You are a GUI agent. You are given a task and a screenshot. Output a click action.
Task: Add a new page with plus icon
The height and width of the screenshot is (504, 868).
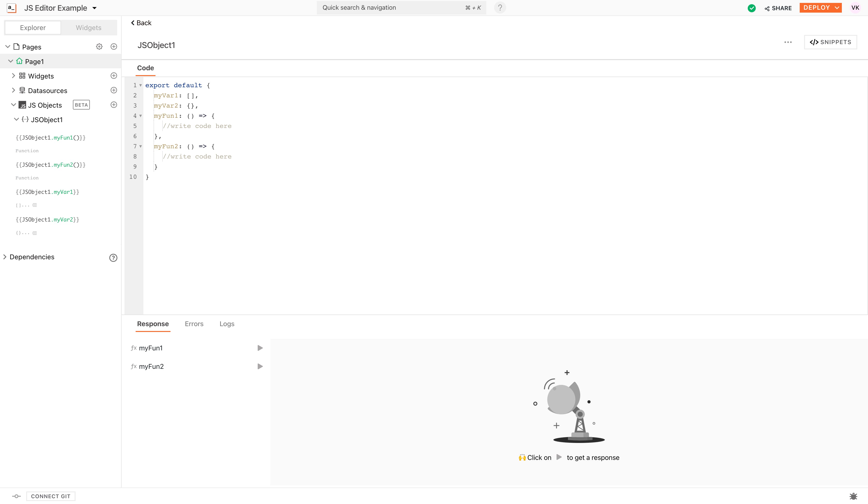(114, 47)
